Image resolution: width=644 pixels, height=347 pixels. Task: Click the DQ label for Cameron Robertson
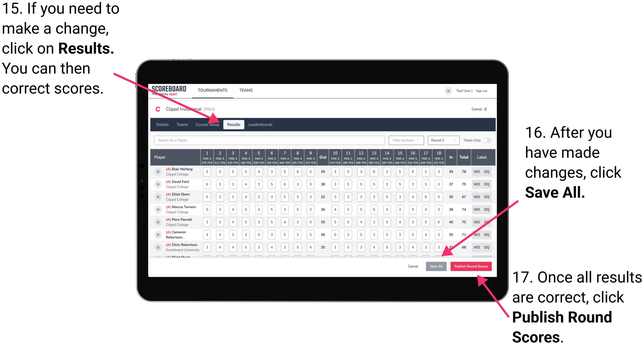[490, 234]
